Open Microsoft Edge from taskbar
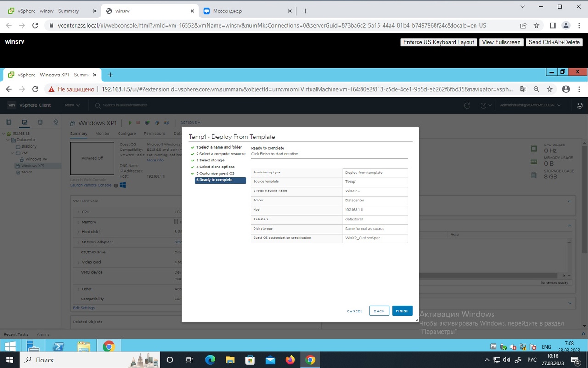This screenshot has height=368, width=588. tap(209, 360)
